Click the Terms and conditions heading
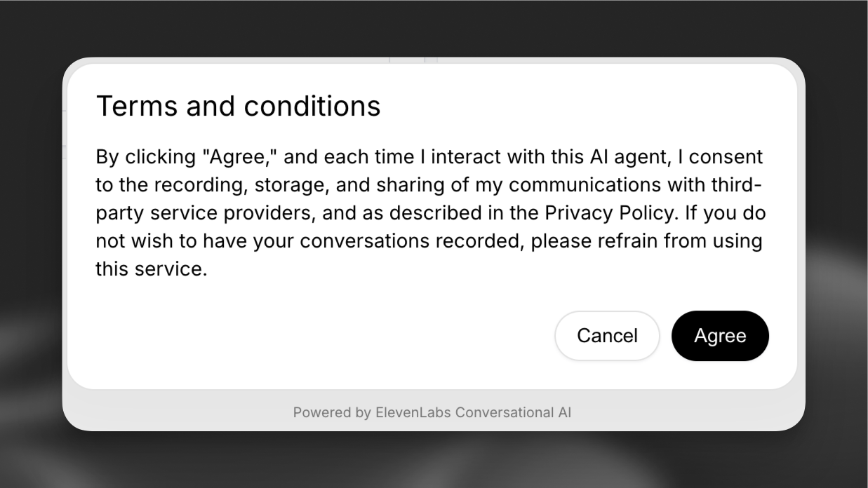Viewport: 868px width, 488px height. (x=238, y=106)
